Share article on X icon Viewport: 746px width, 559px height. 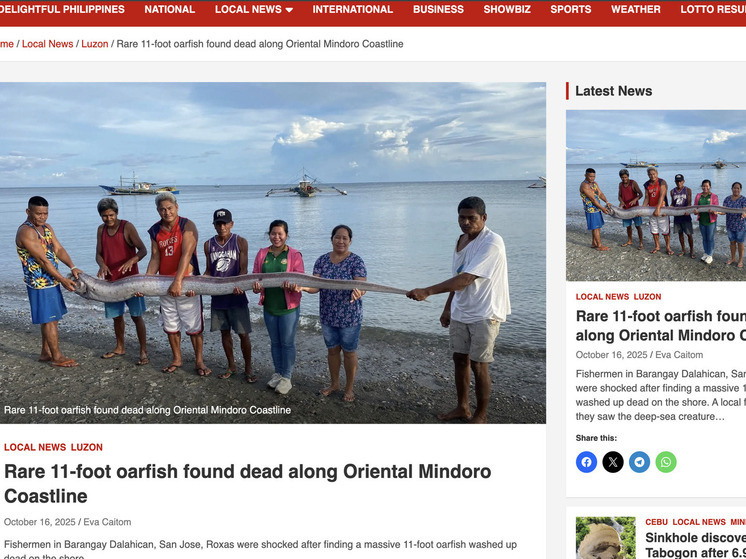coord(613,462)
